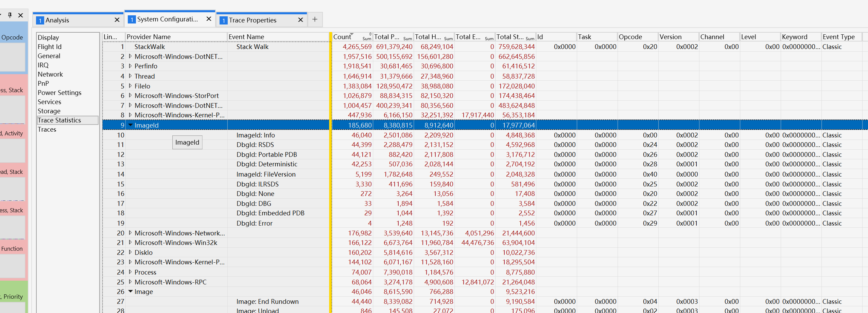Click the Event Type column header

click(841, 37)
